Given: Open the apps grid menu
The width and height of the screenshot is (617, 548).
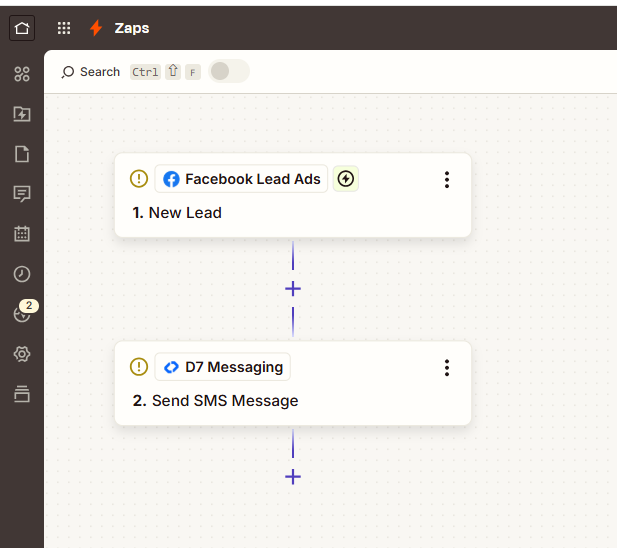Looking at the screenshot, I should pos(64,28).
